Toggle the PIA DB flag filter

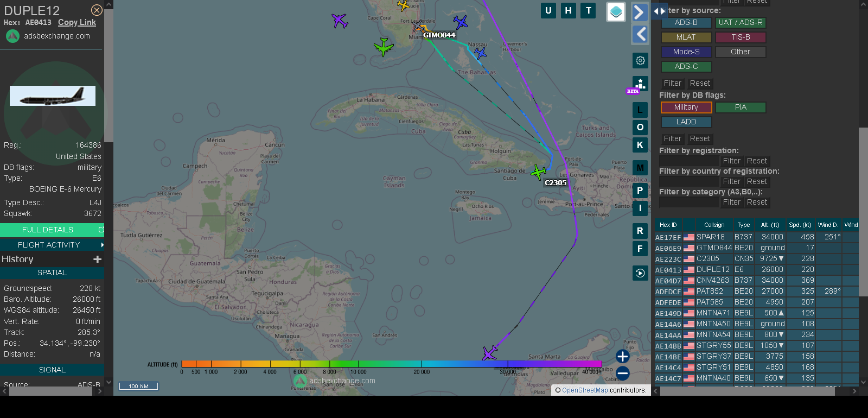tap(741, 107)
